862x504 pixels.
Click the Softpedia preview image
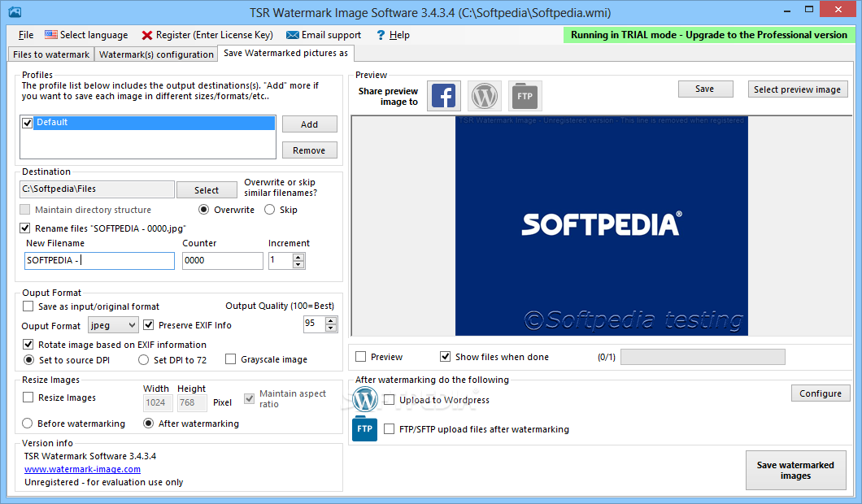click(602, 225)
